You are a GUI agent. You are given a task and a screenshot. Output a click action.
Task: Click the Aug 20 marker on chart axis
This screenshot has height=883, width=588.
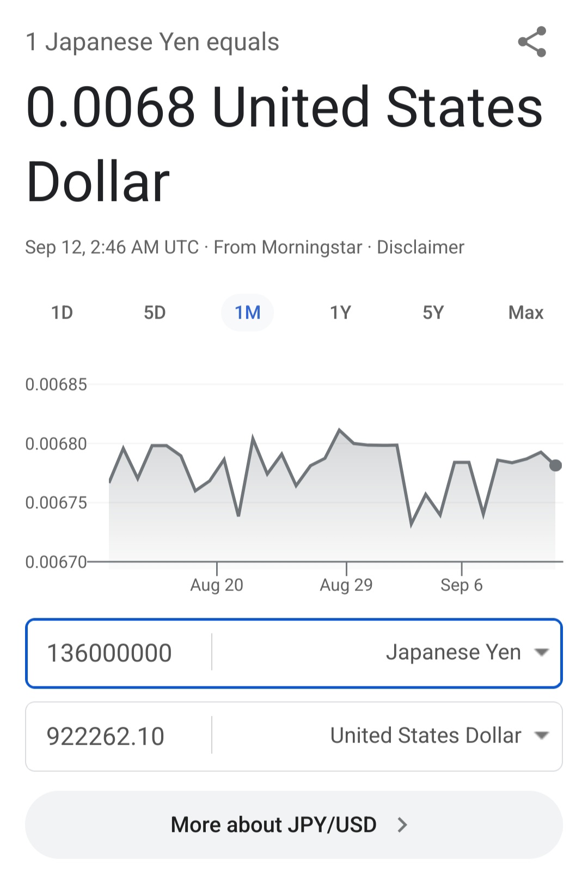click(217, 584)
